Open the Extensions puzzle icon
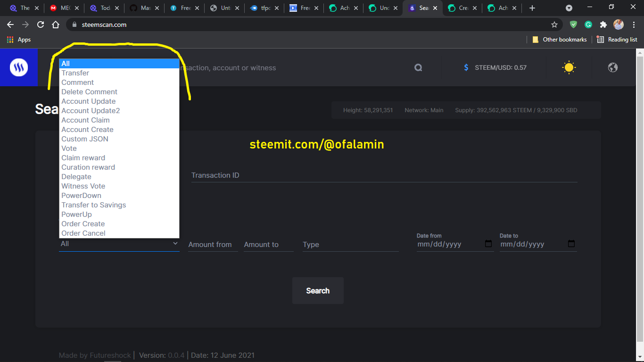644x362 pixels. pyautogui.click(x=603, y=25)
